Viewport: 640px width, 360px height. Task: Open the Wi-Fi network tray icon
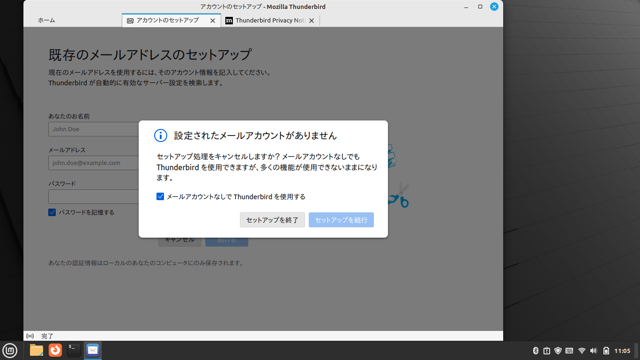tap(582, 351)
